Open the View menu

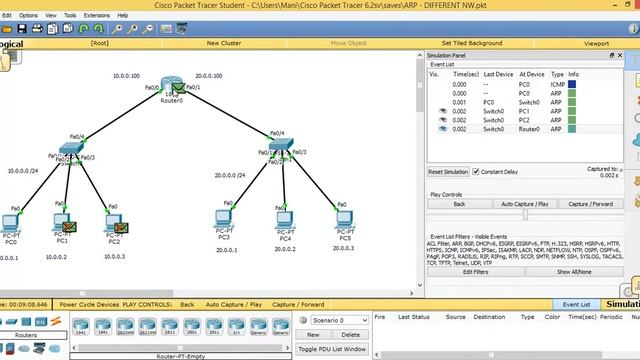pyautogui.click(x=51, y=16)
